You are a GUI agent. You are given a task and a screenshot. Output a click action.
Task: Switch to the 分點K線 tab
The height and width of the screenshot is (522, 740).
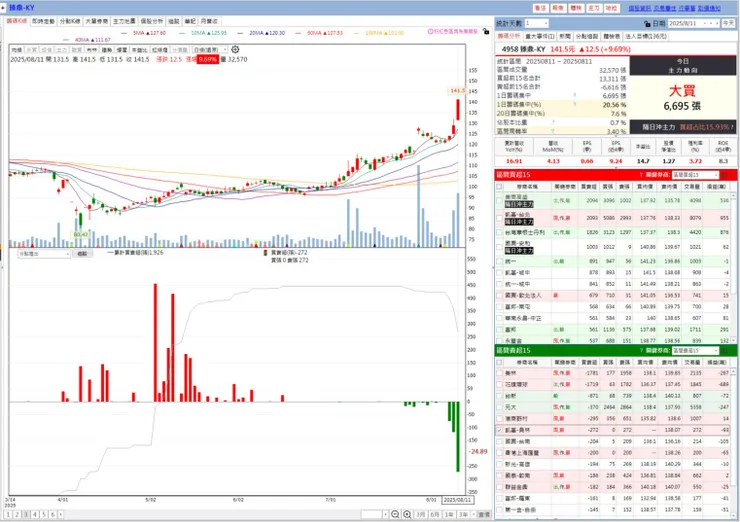click(x=70, y=21)
